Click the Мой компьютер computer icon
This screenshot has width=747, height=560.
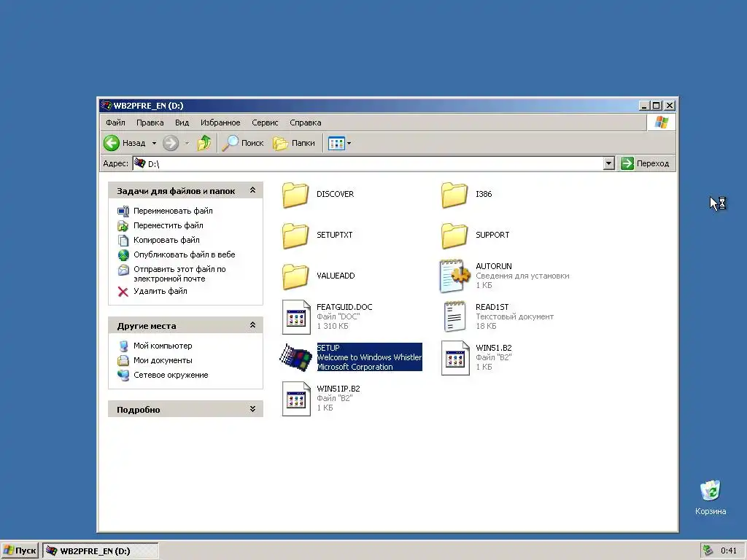[x=123, y=346]
